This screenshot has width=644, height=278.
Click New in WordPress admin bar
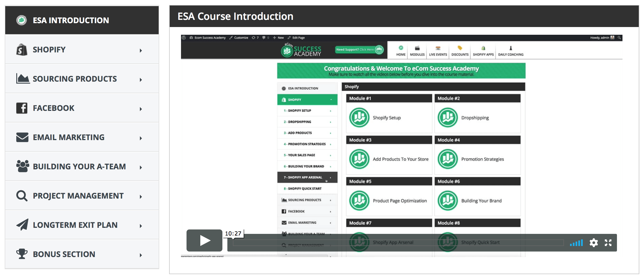(278, 38)
